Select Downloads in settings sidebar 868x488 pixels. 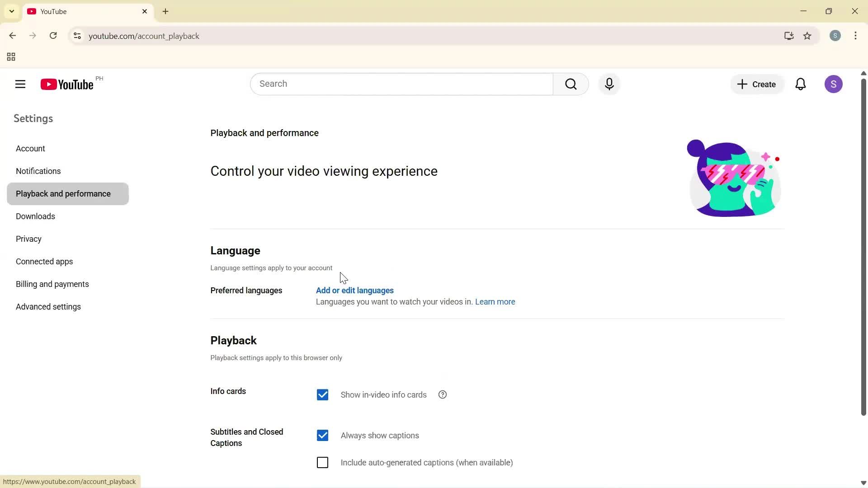coord(35,216)
